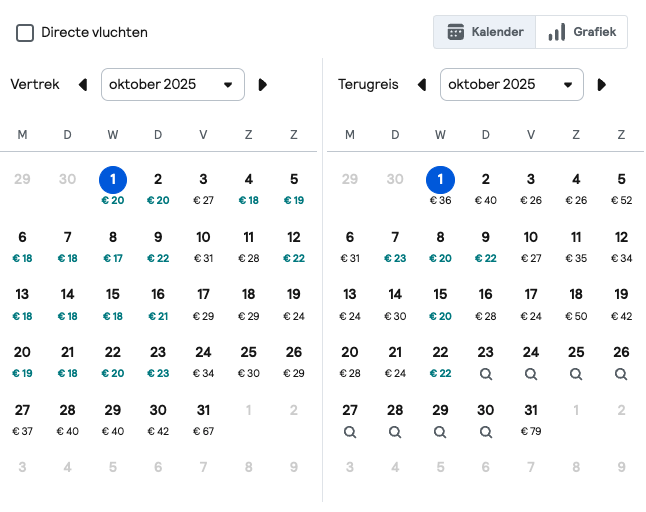Go to previous month in Vertrek calendar
Image resolution: width=646 pixels, height=512 pixels.
click(x=83, y=85)
